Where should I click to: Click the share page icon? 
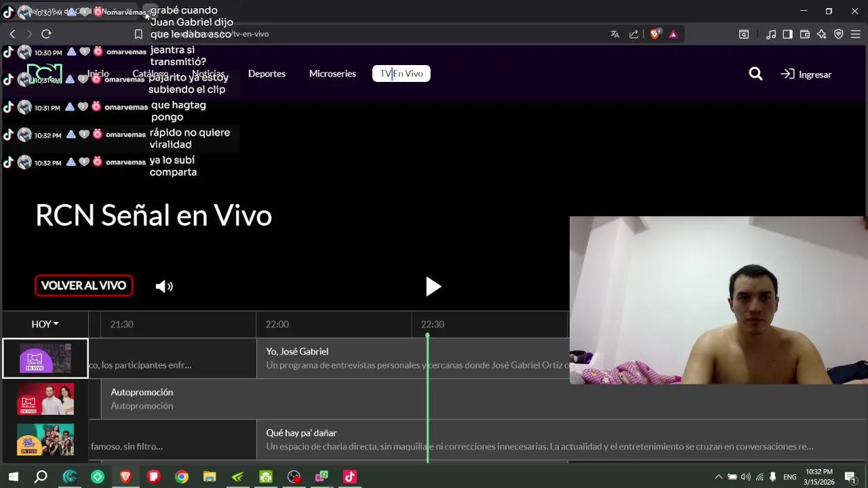634,34
